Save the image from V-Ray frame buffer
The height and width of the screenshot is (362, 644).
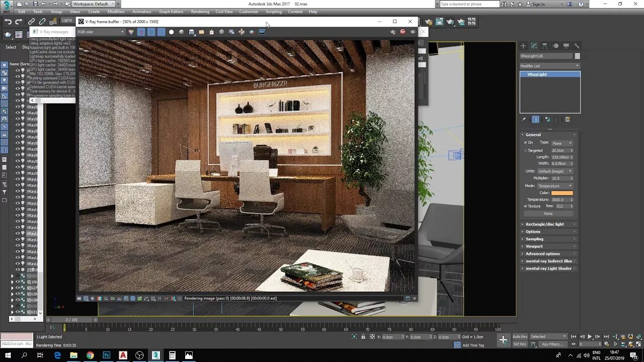[191, 32]
